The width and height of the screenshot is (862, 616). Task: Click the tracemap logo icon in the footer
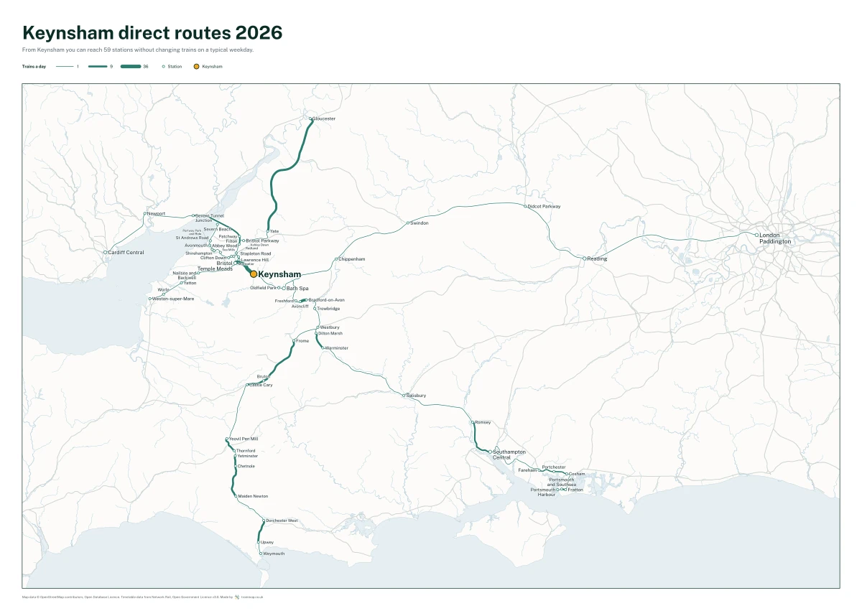pos(236,596)
